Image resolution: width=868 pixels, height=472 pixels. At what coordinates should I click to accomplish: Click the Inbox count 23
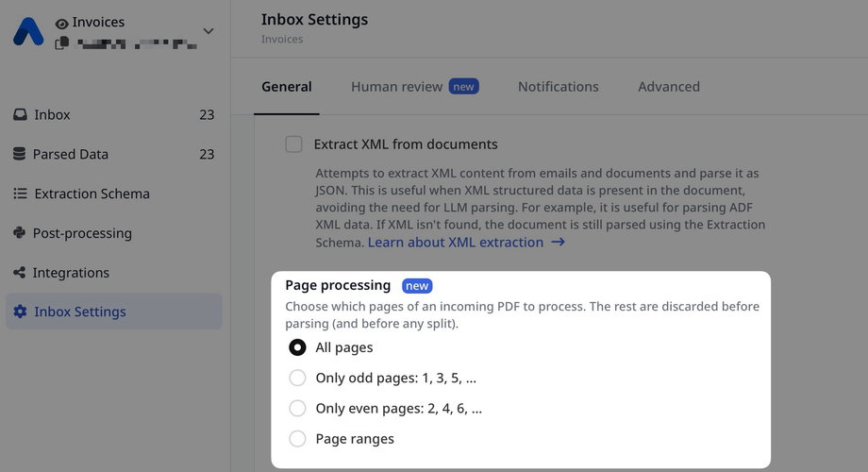point(207,114)
